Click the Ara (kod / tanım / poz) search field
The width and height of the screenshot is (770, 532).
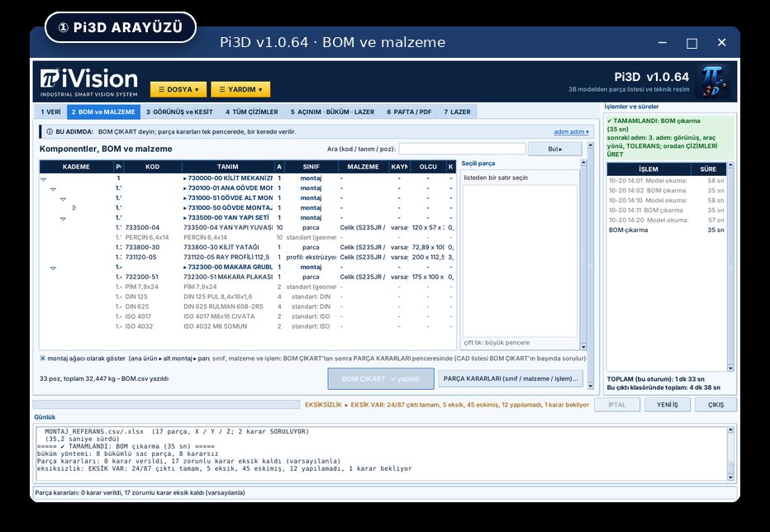pos(462,149)
